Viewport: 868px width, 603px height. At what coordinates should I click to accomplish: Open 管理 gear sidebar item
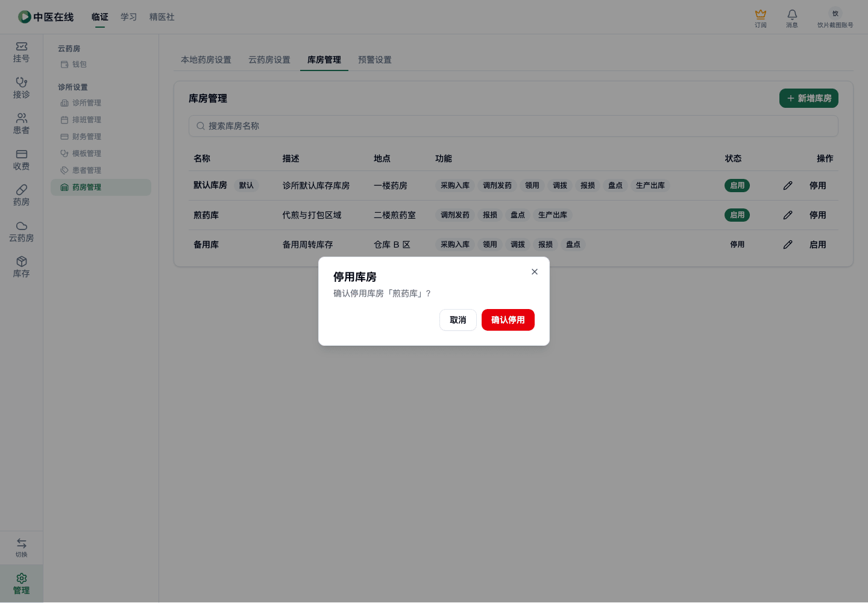point(22,584)
